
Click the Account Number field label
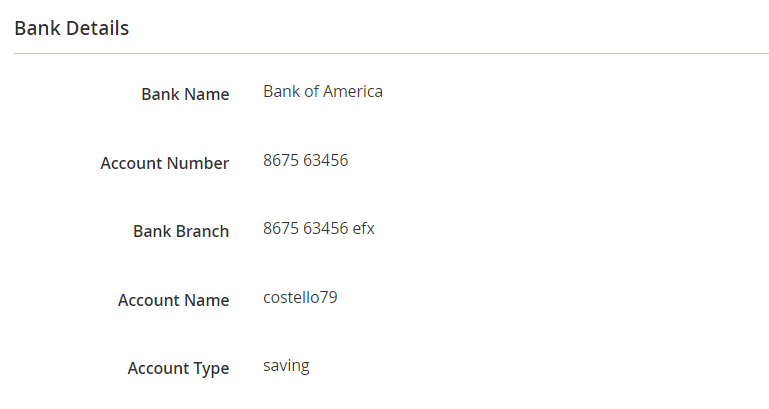point(165,163)
